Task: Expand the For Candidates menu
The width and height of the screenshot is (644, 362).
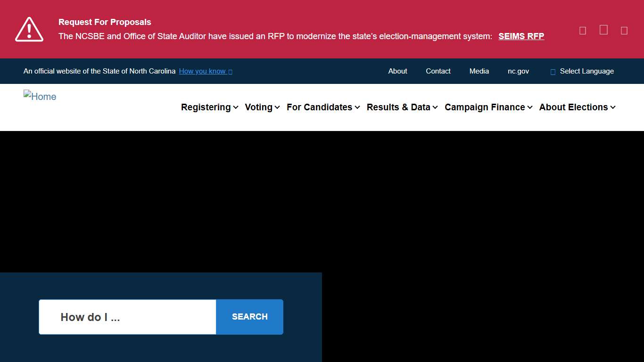Action: point(322,107)
